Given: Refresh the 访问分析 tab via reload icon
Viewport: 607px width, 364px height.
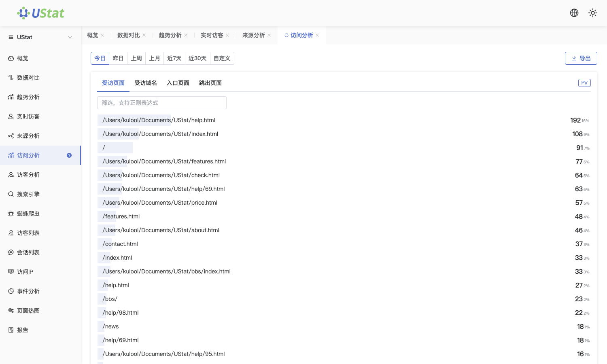Looking at the screenshot, I should click(287, 35).
